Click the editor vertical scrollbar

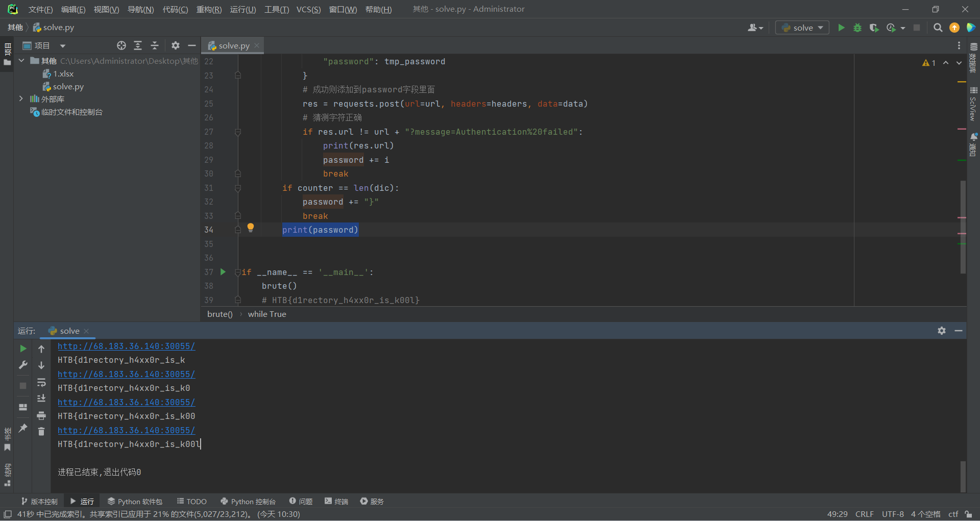point(963,227)
